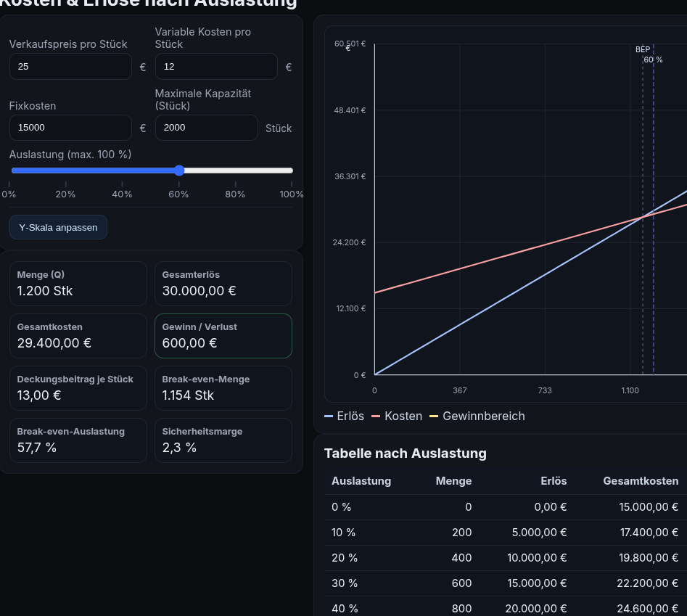Click the 60 % marker label in chart
The height and width of the screenshot is (616, 687).
(x=653, y=59)
